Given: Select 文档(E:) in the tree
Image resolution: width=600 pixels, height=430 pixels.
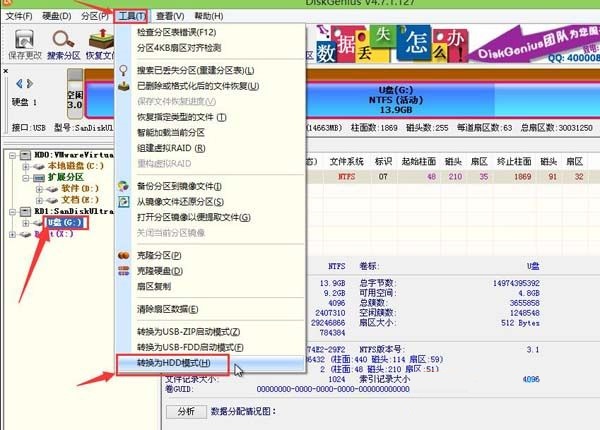Looking at the screenshot, I should tap(80, 200).
